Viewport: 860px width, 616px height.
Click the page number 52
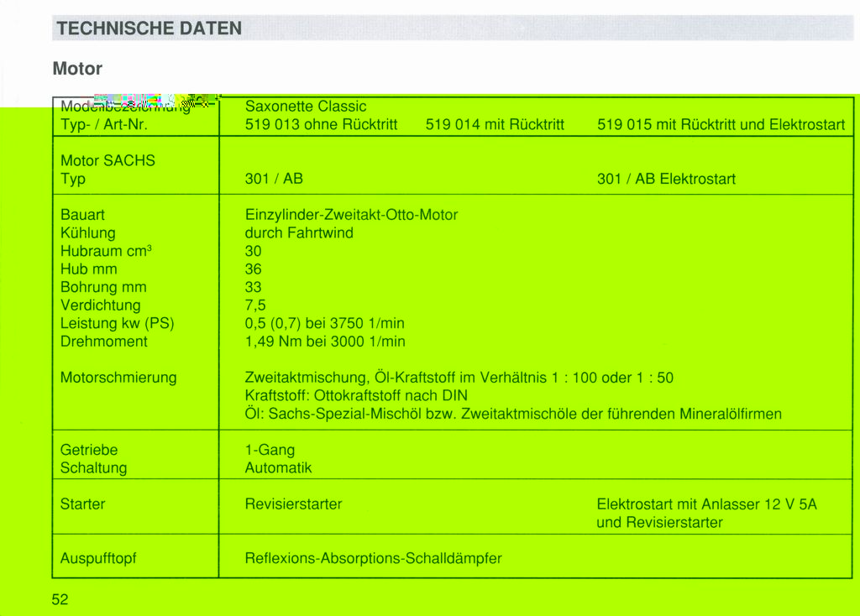(x=60, y=599)
